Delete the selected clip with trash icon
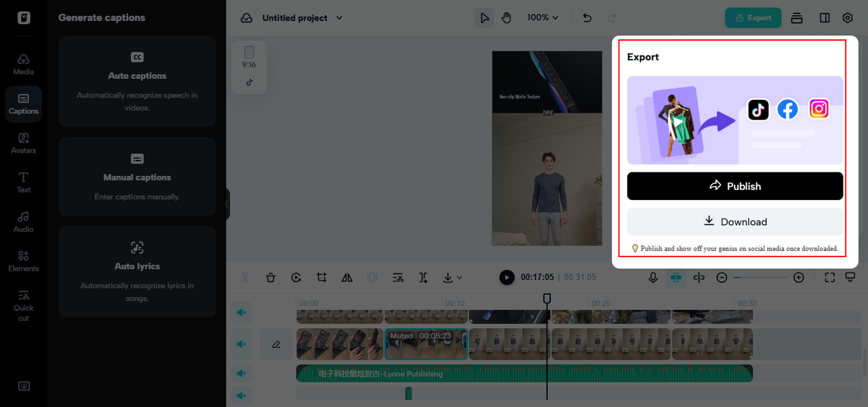868x407 pixels. click(271, 277)
